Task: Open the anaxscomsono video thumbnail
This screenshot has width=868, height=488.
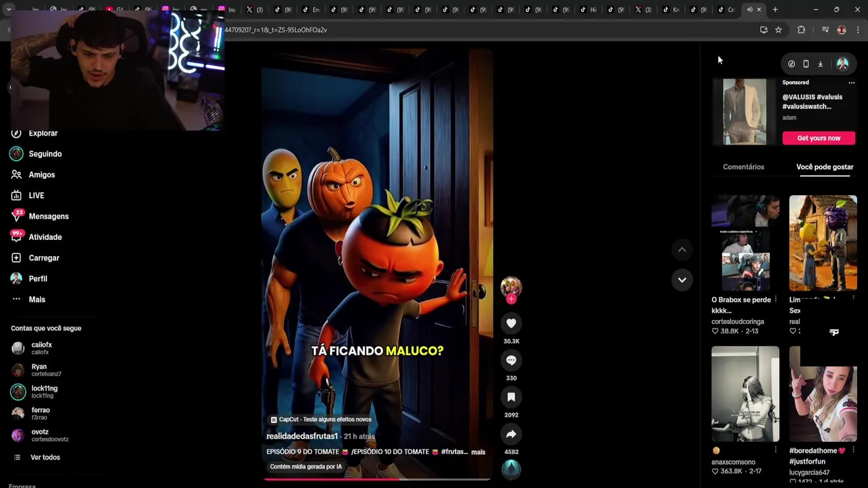Action: coord(745,394)
